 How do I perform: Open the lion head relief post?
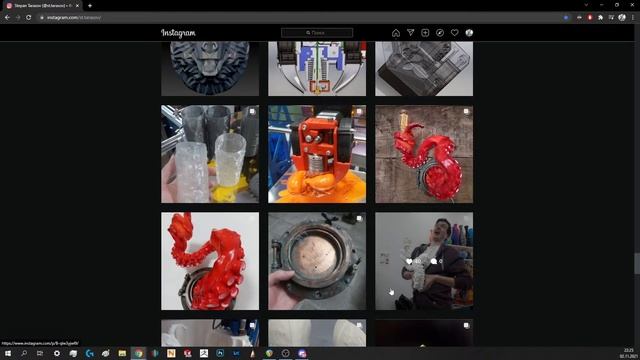click(x=210, y=69)
